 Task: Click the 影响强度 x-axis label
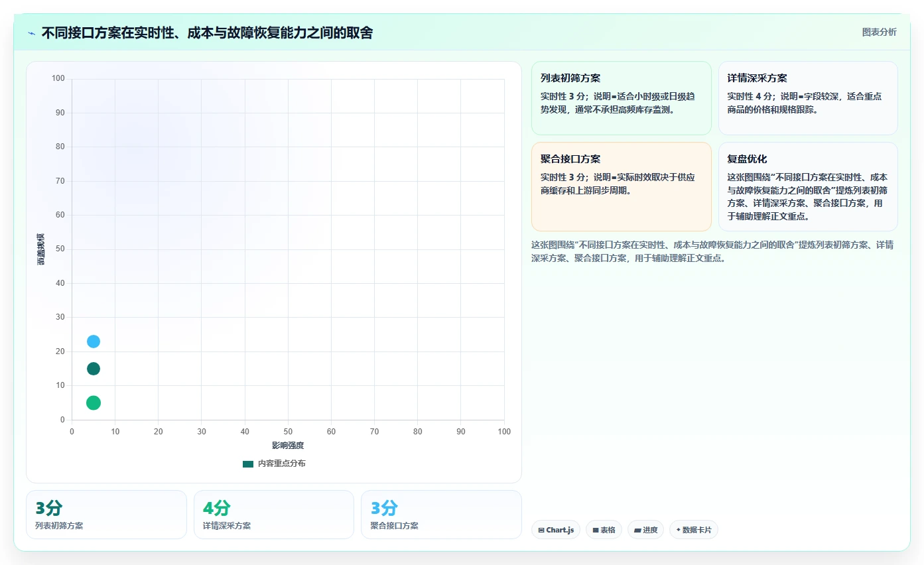click(x=288, y=446)
